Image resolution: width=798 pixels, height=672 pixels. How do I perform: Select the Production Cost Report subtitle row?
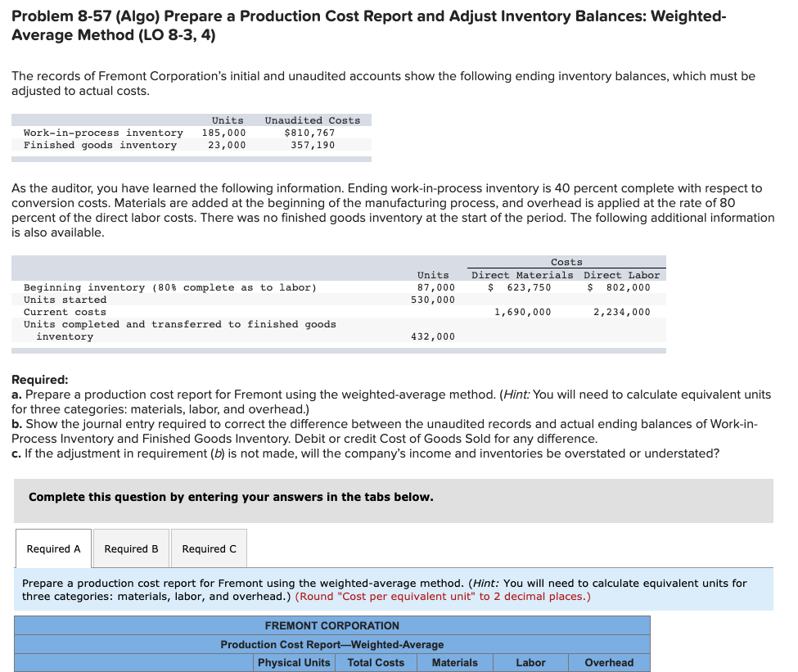[331, 643]
